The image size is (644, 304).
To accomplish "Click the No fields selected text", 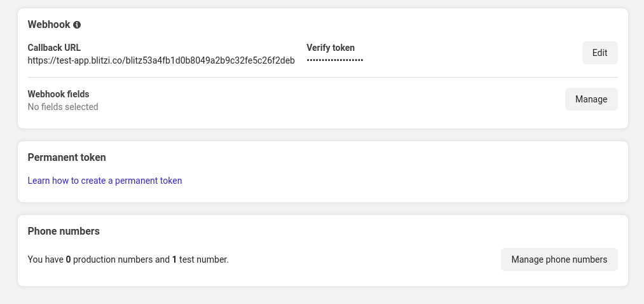I will click(x=63, y=107).
